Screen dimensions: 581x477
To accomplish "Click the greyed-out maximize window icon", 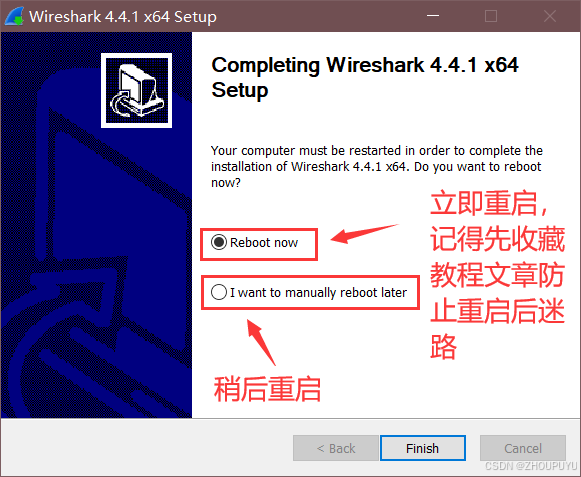I will point(491,16).
